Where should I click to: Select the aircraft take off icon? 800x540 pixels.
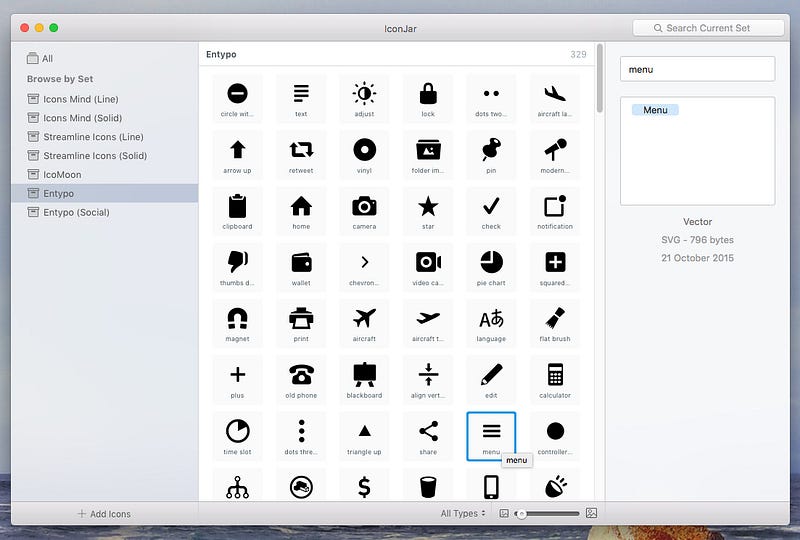click(x=428, y=324)
